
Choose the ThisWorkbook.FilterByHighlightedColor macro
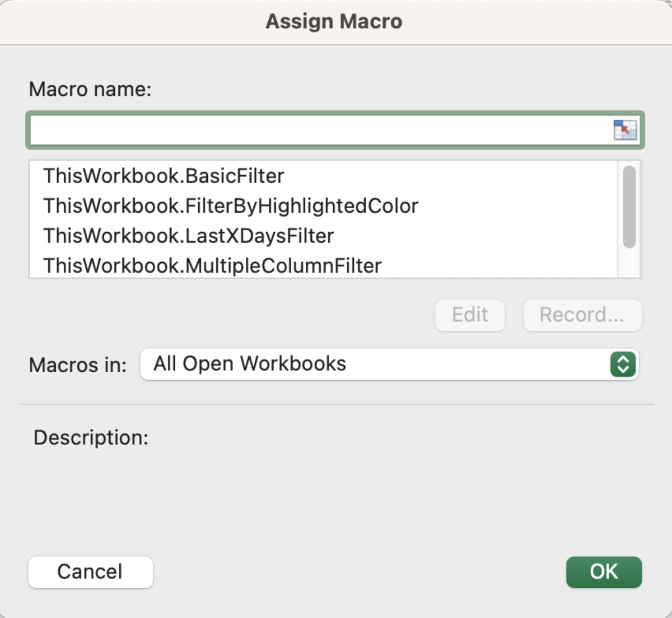tap(230, 206)
